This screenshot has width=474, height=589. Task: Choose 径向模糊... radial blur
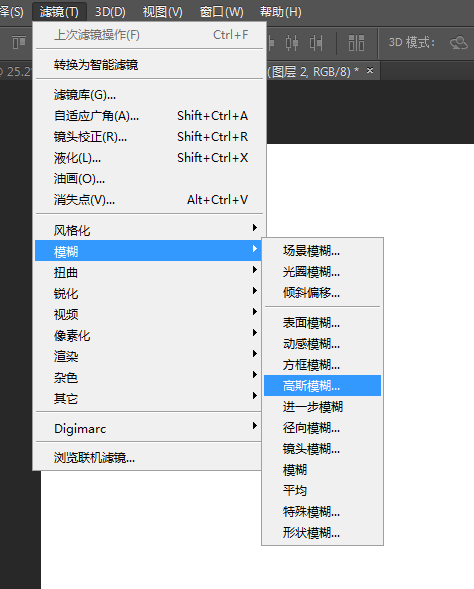click(x=322, y=427)
